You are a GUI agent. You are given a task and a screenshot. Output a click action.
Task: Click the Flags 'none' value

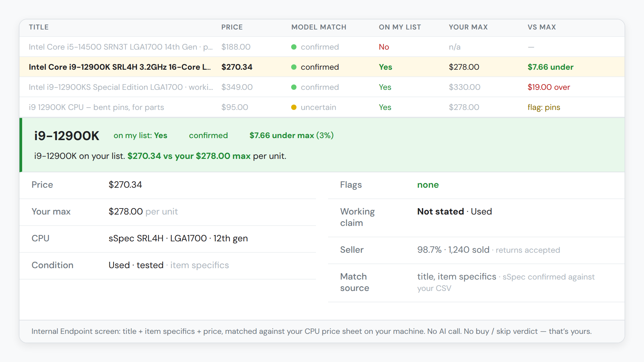[x=428, y=185]
